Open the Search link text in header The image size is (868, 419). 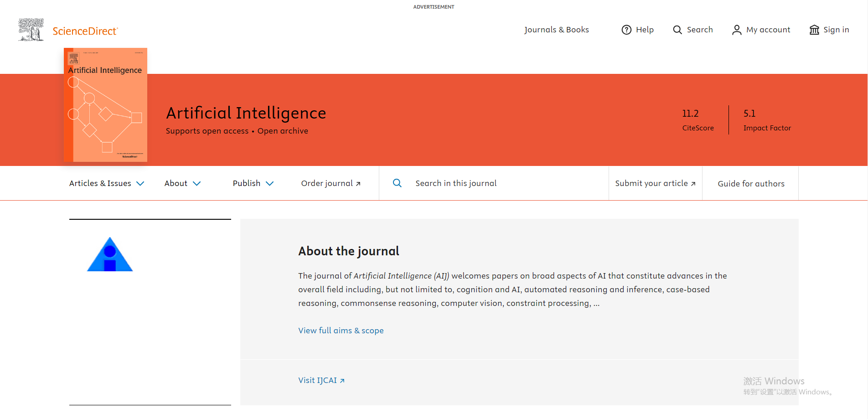coord(700,30)
